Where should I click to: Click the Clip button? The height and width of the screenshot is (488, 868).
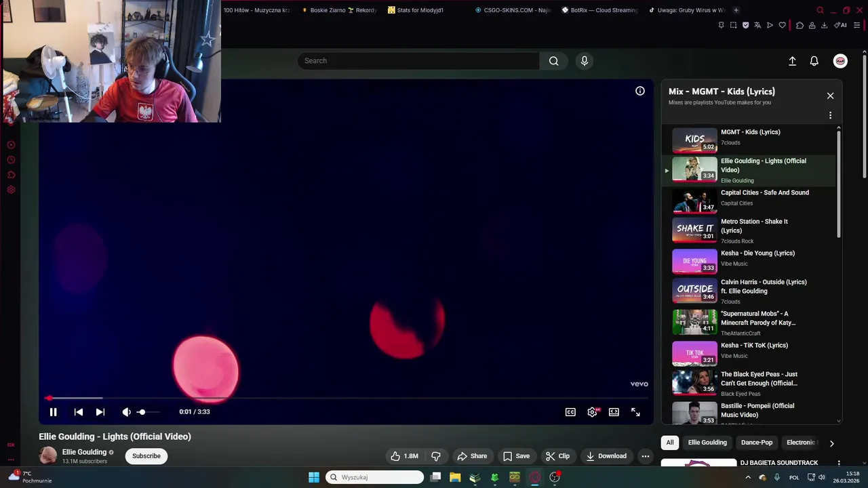pos(558,456)
